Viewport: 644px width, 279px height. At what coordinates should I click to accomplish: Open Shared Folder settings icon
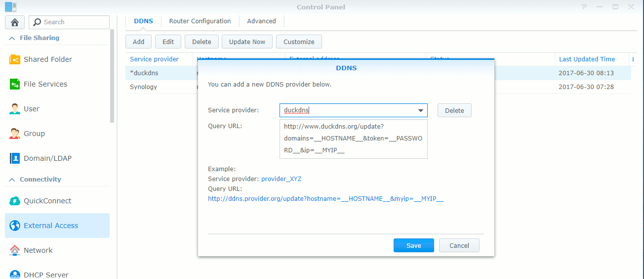pos(15,59)
